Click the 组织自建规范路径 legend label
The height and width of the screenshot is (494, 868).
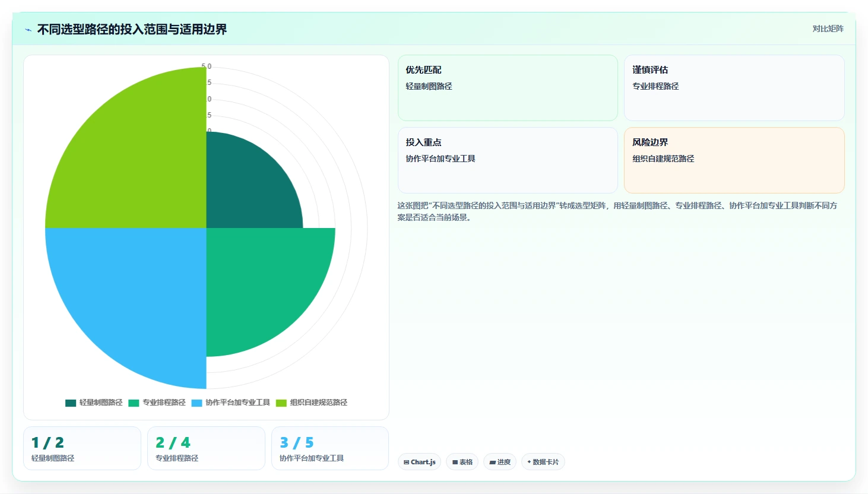point(319,403)
